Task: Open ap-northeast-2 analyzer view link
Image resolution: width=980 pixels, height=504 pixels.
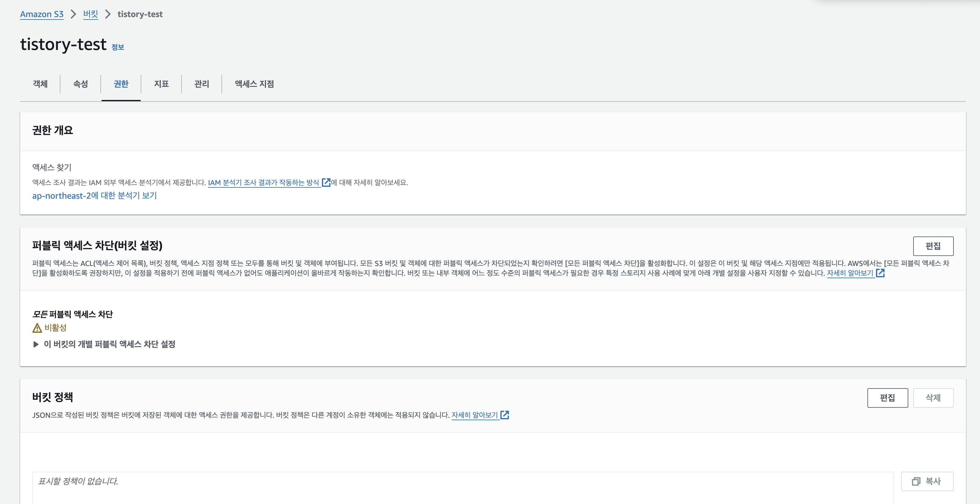Action: (94, 196)
